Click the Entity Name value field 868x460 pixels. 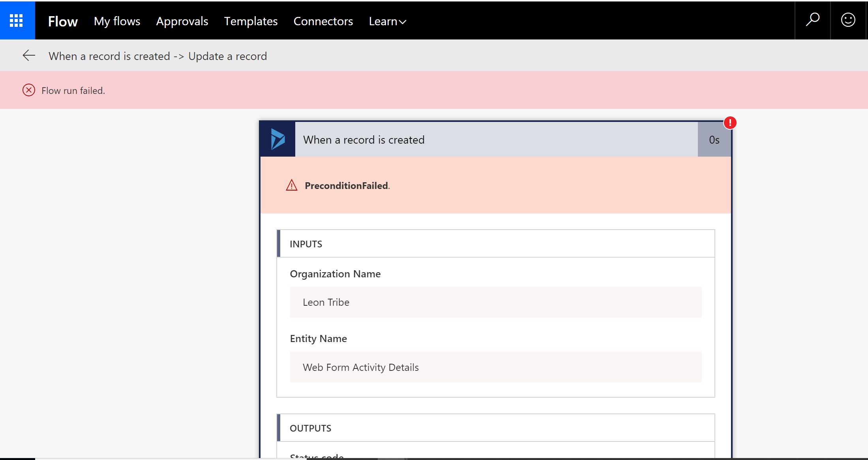click(495, 367)
